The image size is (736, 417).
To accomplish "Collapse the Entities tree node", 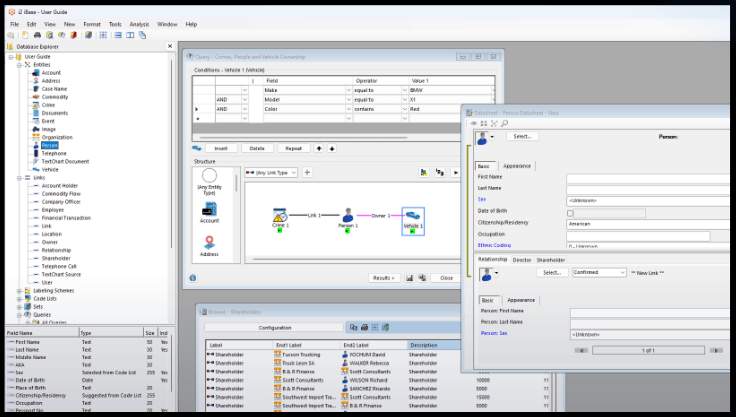I will pos(19,65).
